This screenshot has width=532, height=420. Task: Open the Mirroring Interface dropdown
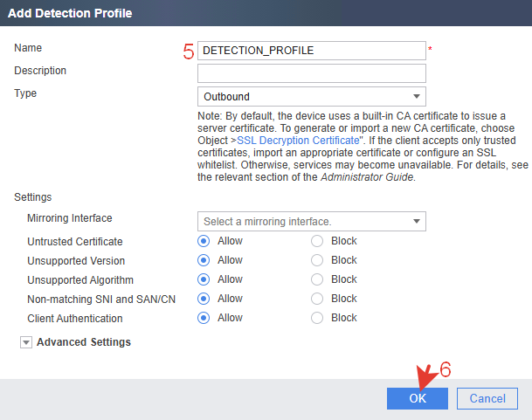tap(312, 222)
